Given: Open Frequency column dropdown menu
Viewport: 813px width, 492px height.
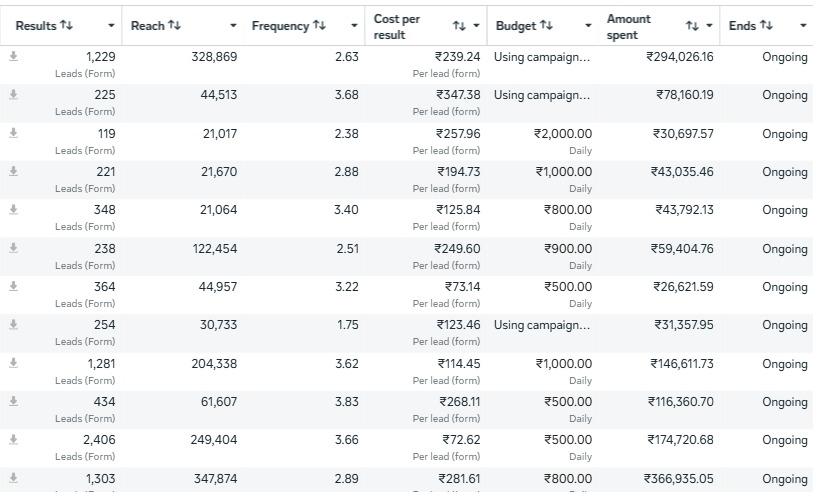Looking at the screenshot, I should pos(354,25).
